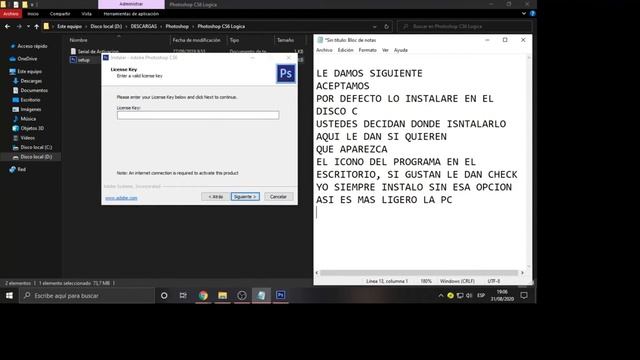Open Imágenes in the sidebar
This screenshot has height=360, width=640.
31,109
